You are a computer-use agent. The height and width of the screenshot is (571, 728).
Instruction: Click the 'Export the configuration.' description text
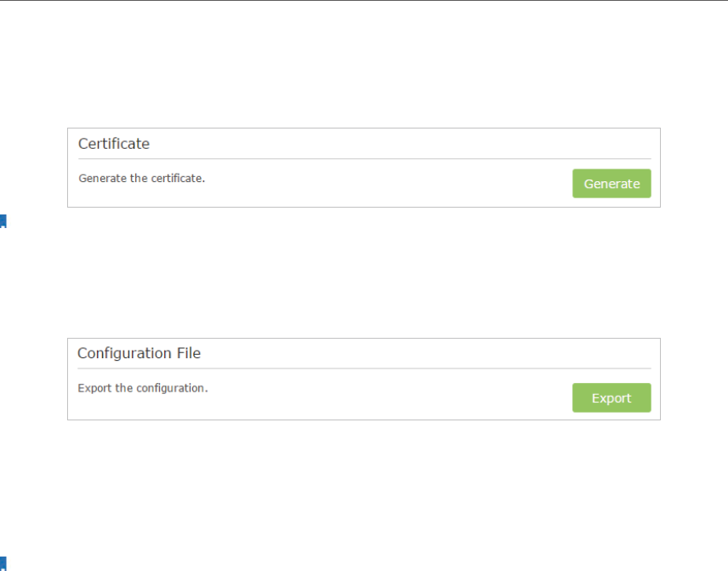[143, 388]
